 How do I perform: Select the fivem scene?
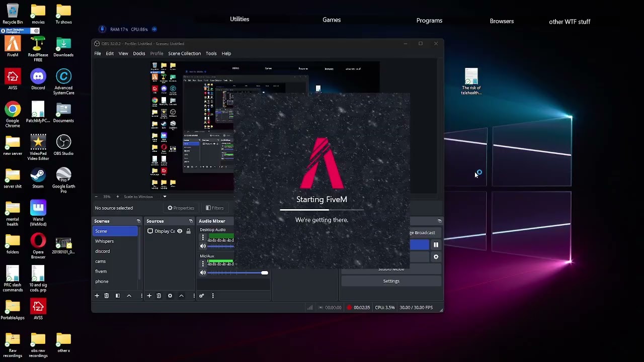pyautogui.click(x=115, y=271)
